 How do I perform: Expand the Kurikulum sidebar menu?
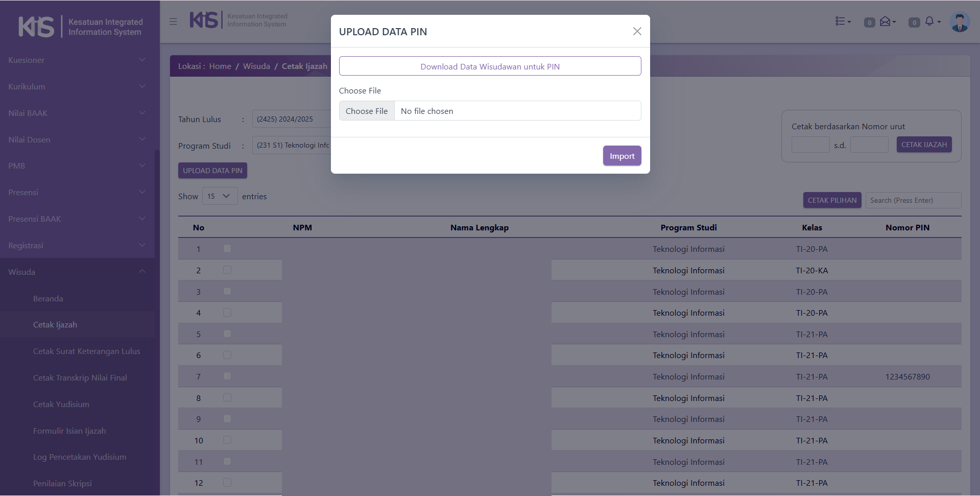pyautogui.click(x=77, y=86)
